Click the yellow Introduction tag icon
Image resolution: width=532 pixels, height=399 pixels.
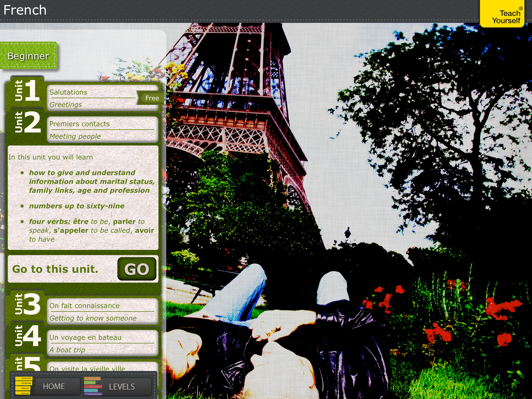tap(24, 378)
